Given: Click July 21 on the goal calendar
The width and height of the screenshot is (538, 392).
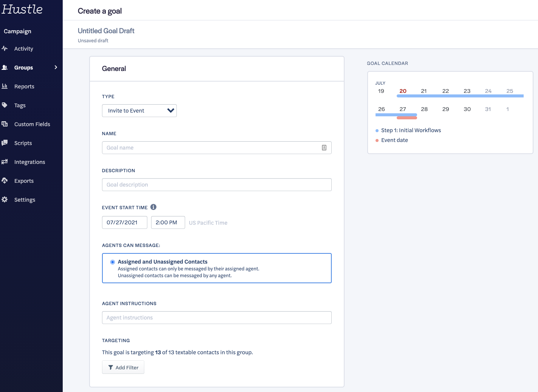Looking at the screenshot, I should coord(424,91).
